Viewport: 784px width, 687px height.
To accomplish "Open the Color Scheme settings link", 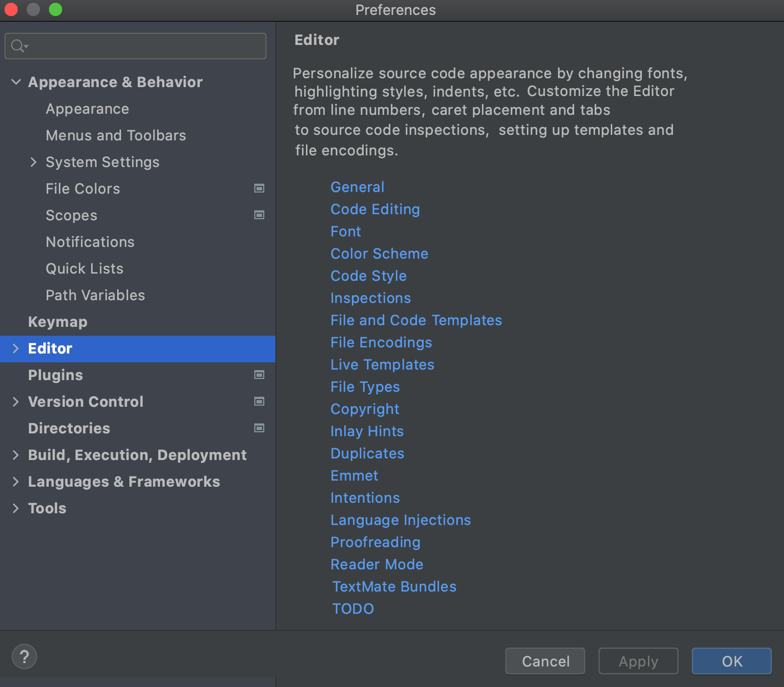I will coord(379,254).
